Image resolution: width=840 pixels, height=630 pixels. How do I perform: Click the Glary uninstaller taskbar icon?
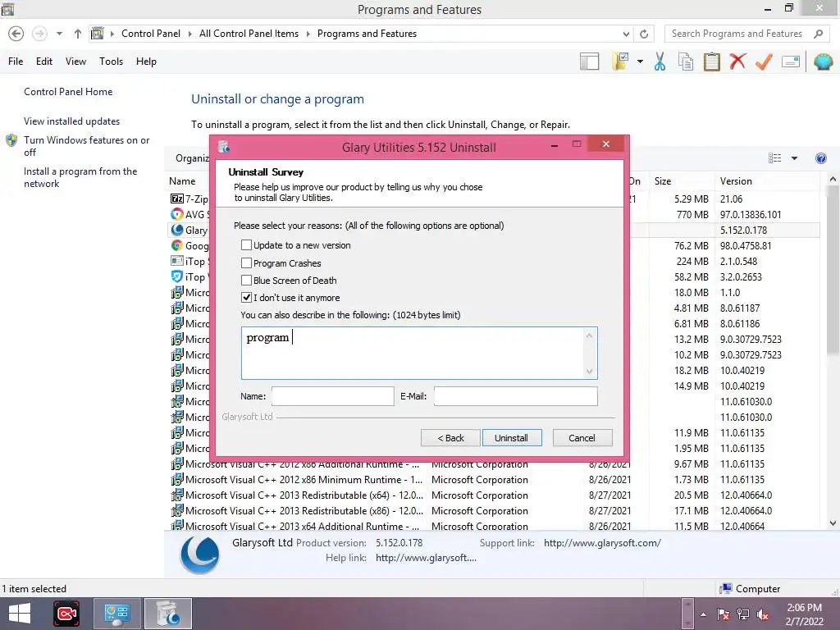(168, 614)
